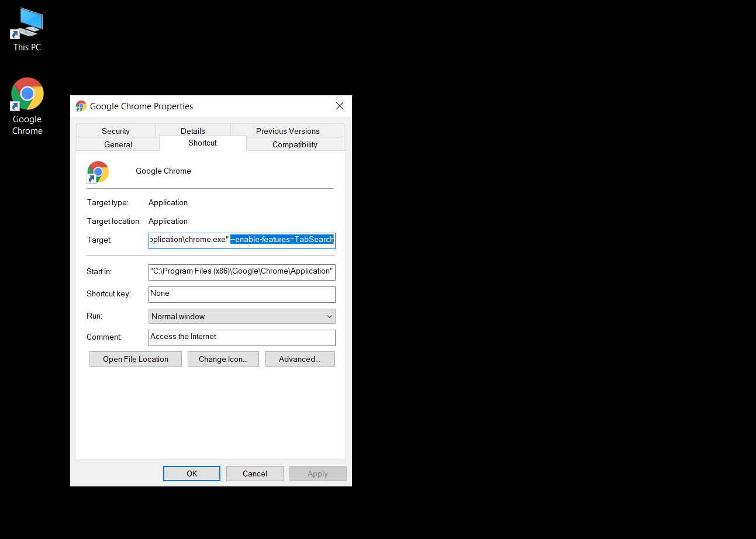Click the Change Icon button
The height and width of the screenshot is (539, 756).
(223, 358)
